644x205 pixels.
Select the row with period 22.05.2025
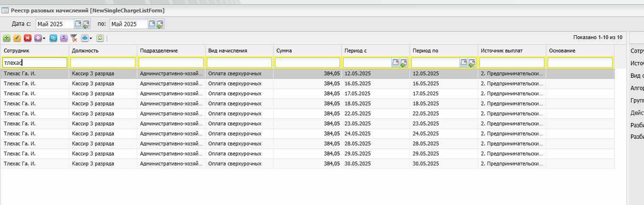pyautogui.click(x=307, y=113)
